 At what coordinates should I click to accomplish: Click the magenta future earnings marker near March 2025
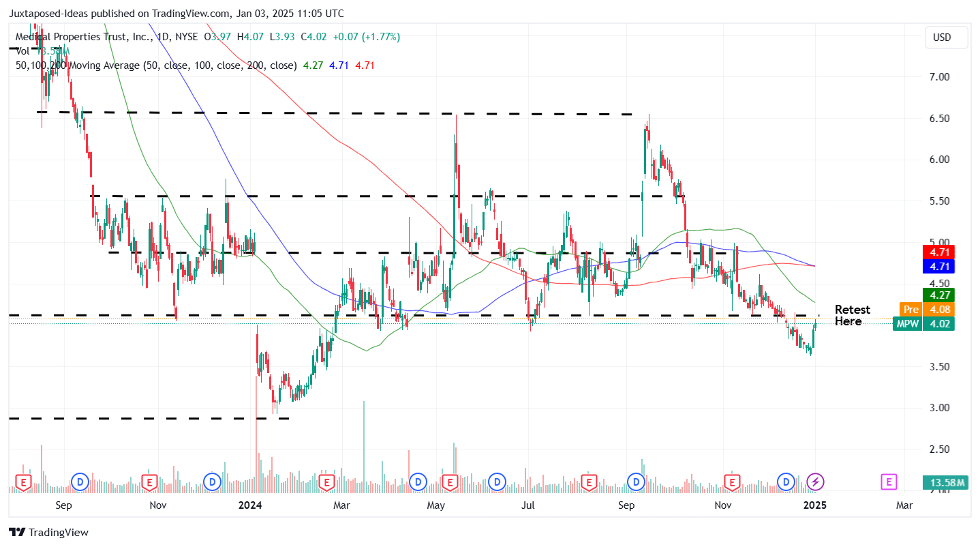tap(889, 482)
